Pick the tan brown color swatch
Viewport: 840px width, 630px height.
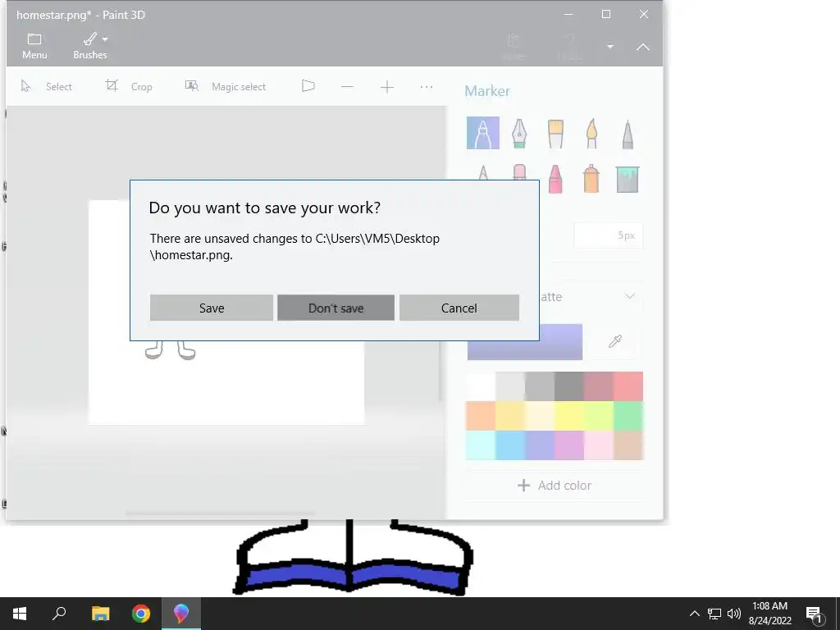point(628,445)
